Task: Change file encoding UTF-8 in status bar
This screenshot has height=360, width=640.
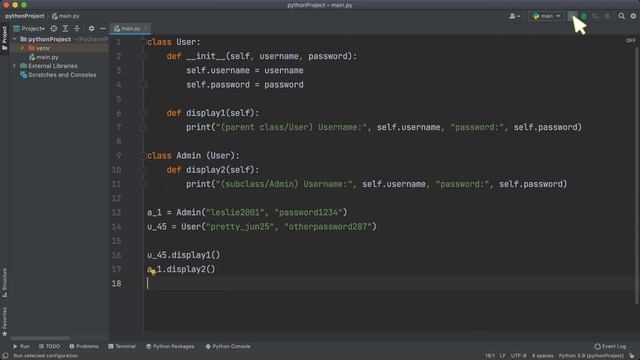Action: point(518,356)
